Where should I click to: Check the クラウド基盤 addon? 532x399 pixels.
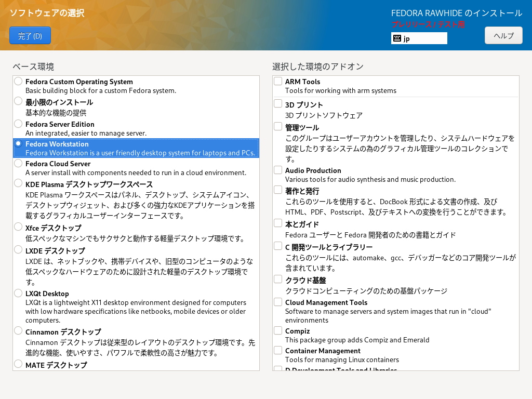click(278, 279)
